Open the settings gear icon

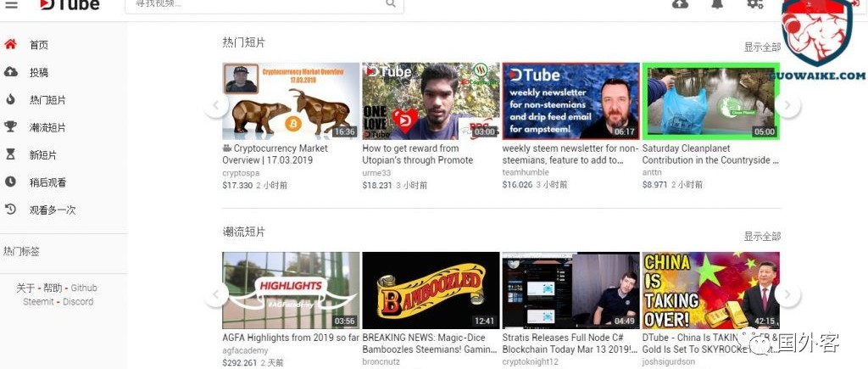pyautogui.click(x=755, y=3)
